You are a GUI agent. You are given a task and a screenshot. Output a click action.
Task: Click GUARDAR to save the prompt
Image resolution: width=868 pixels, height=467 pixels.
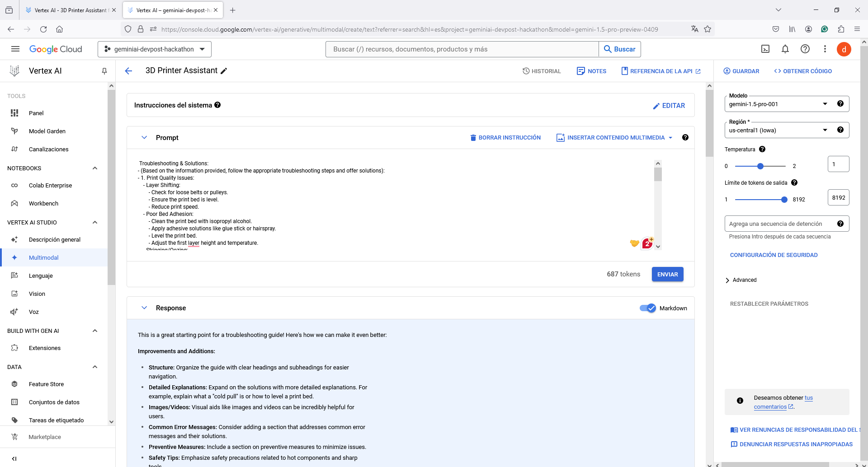[741, 71]
